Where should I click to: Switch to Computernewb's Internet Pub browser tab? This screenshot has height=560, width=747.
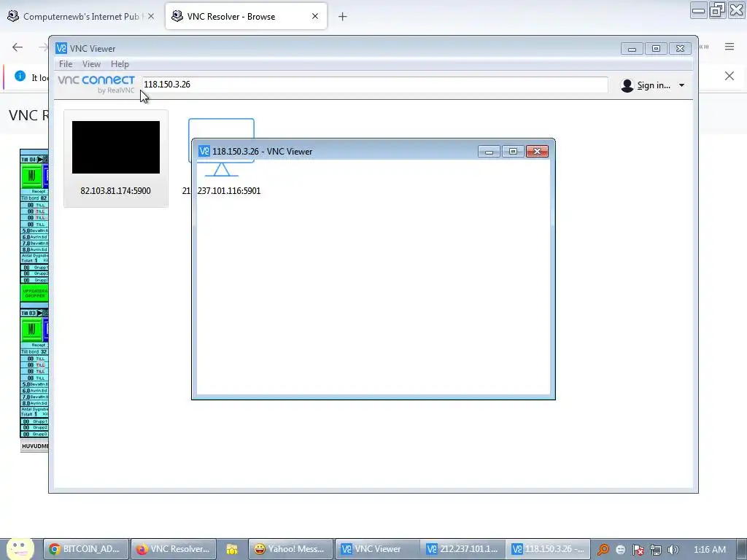[x=81, y=16]
